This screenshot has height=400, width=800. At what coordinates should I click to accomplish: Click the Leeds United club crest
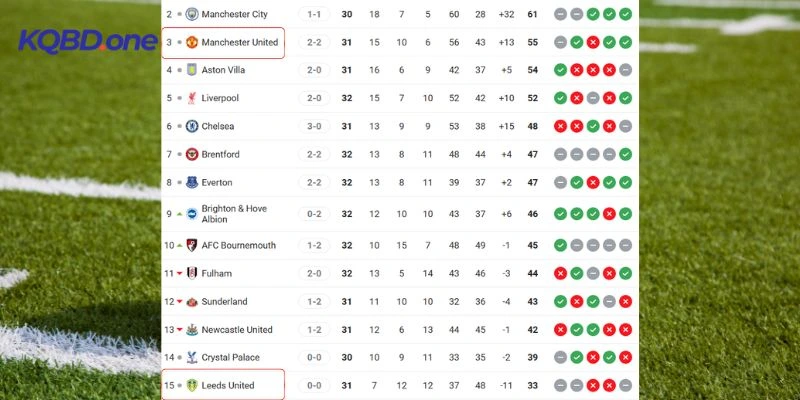(192, 385)
